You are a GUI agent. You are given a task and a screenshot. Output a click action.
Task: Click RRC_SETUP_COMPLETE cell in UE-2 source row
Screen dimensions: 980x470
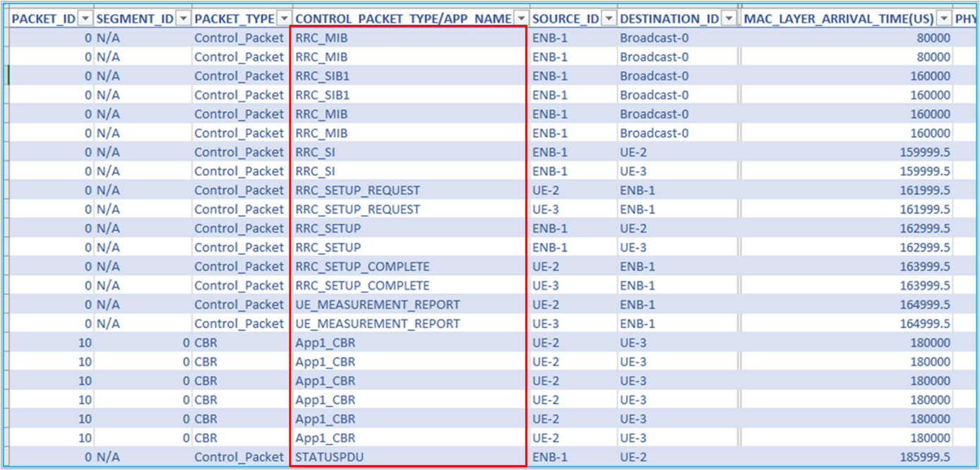[x=362, y=266]
